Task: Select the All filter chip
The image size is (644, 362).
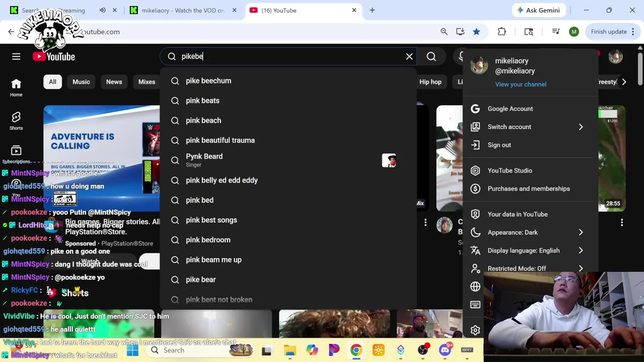Action: click(x=52, y=81)
